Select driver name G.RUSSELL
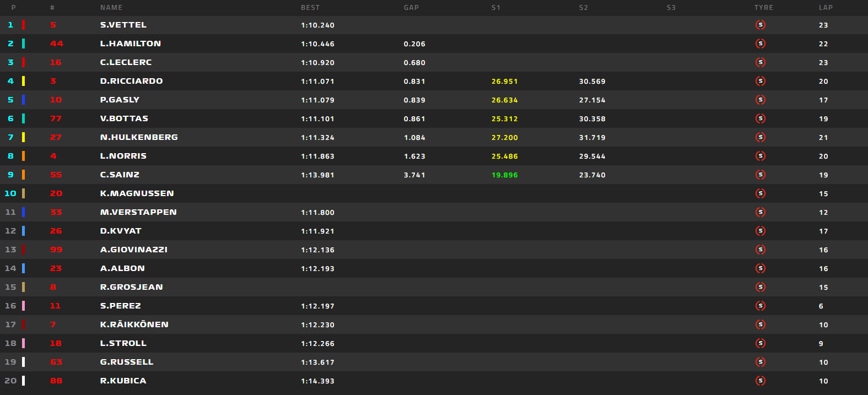Image resolution: width=868 pixels, height=395 pixels. tap(127, 362)
